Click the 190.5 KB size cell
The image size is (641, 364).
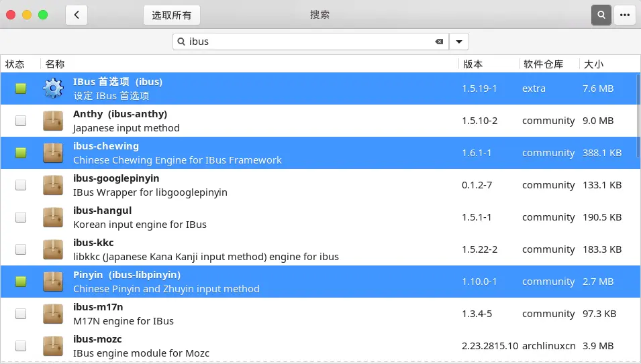point(602,217)
